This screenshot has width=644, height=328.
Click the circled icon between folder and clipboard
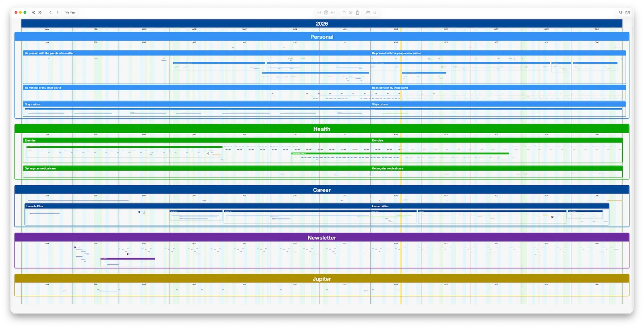tap(351, 12)
